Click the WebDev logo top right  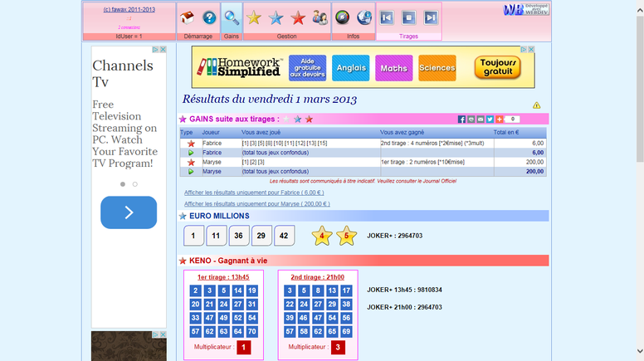coord(525,9)
